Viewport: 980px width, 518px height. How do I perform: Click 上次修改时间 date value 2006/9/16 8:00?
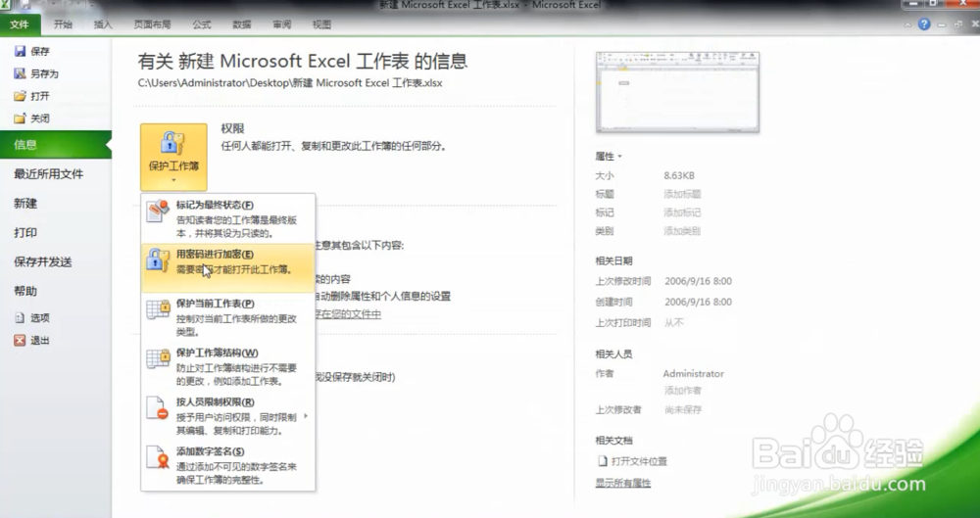[x=698, y=281]
